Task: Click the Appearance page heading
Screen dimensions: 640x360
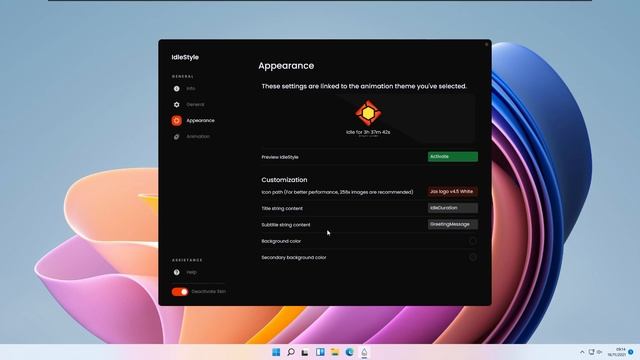Action: coord(286,66)
